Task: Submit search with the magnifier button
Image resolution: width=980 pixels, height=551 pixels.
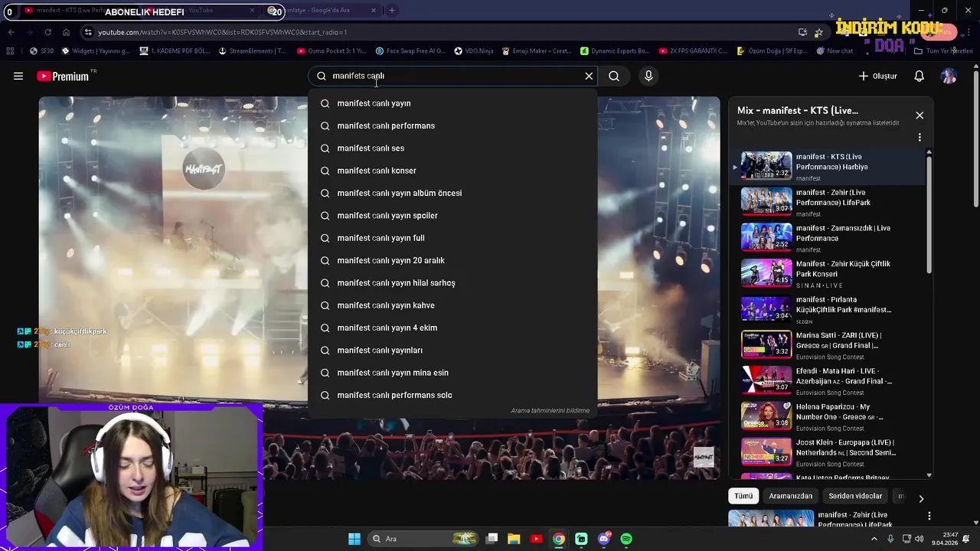Action: click(614, 76)
